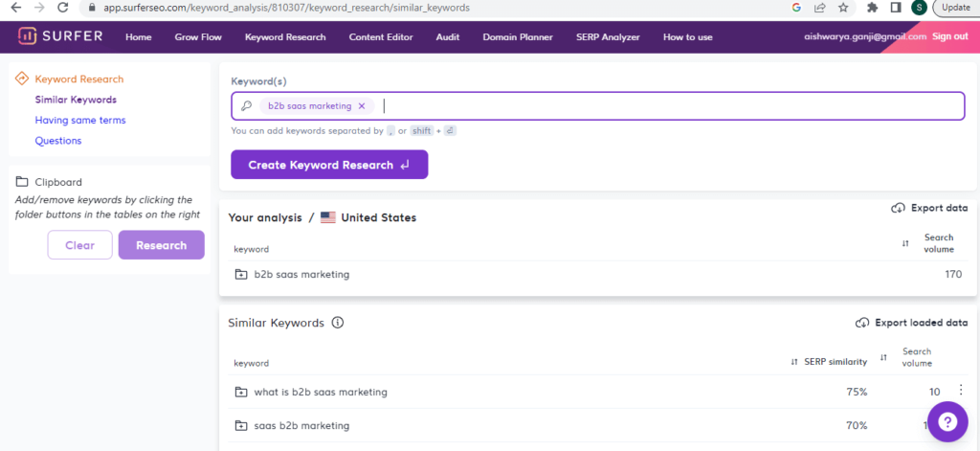Add b2b saas marketing to clipboard folder
This screenshot has width=980, height=451.
click(x=241, y=275)
